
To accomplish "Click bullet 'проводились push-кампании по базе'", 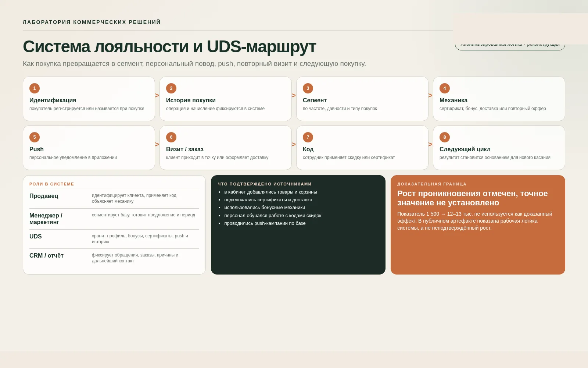I will [265, 223].
